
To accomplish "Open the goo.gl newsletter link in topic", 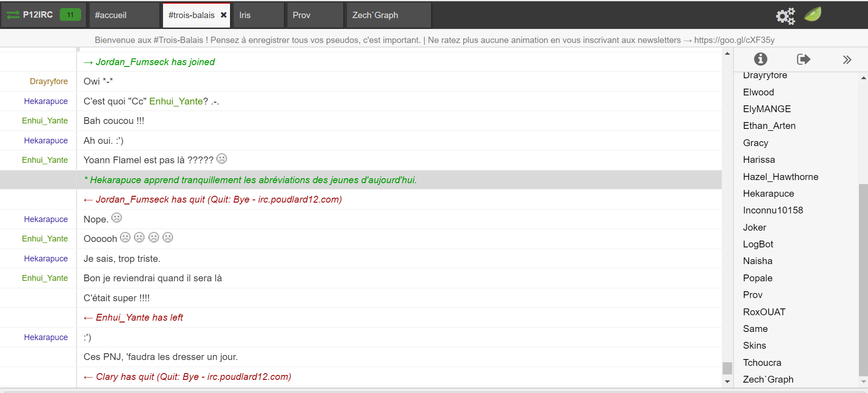I will 734,40.
